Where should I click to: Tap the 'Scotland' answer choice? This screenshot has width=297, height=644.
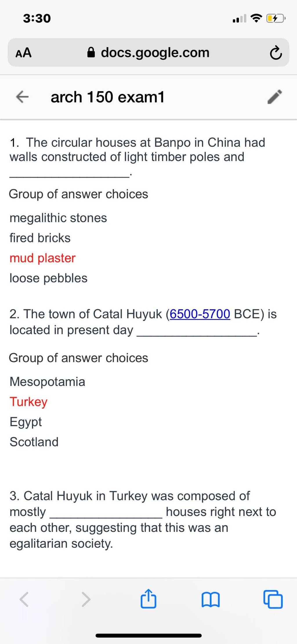tap(34, 442)
